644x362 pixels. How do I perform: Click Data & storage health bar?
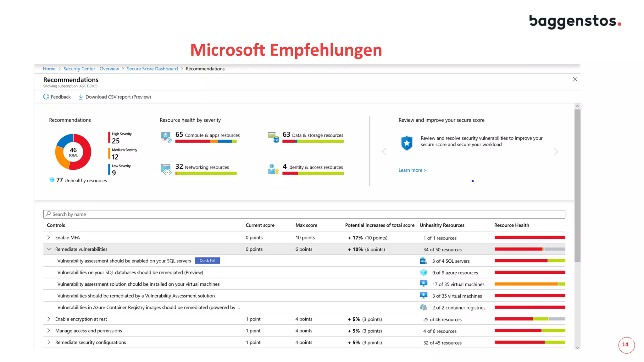(313, 141)
